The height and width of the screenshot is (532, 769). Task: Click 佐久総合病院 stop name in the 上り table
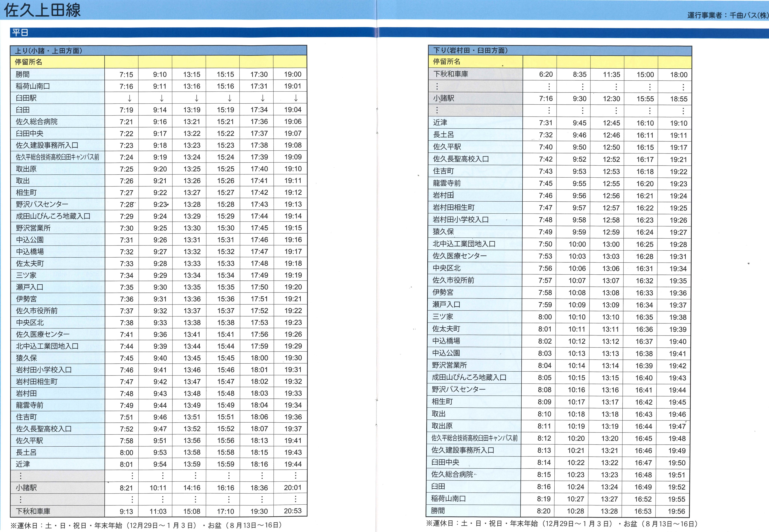point(37,122)
